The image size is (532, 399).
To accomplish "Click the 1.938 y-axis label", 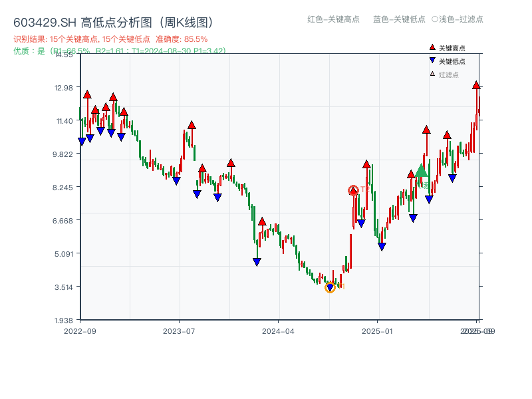I will coord(64,321).
